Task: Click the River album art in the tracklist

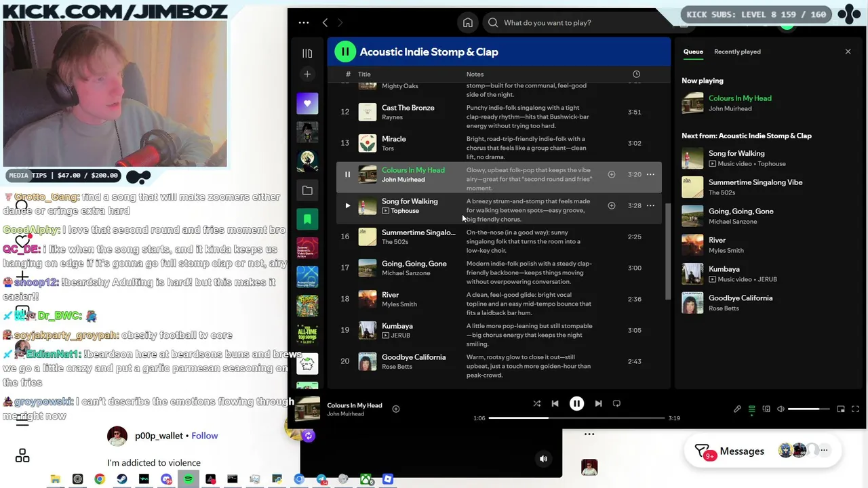Action: tap(367, 299)
